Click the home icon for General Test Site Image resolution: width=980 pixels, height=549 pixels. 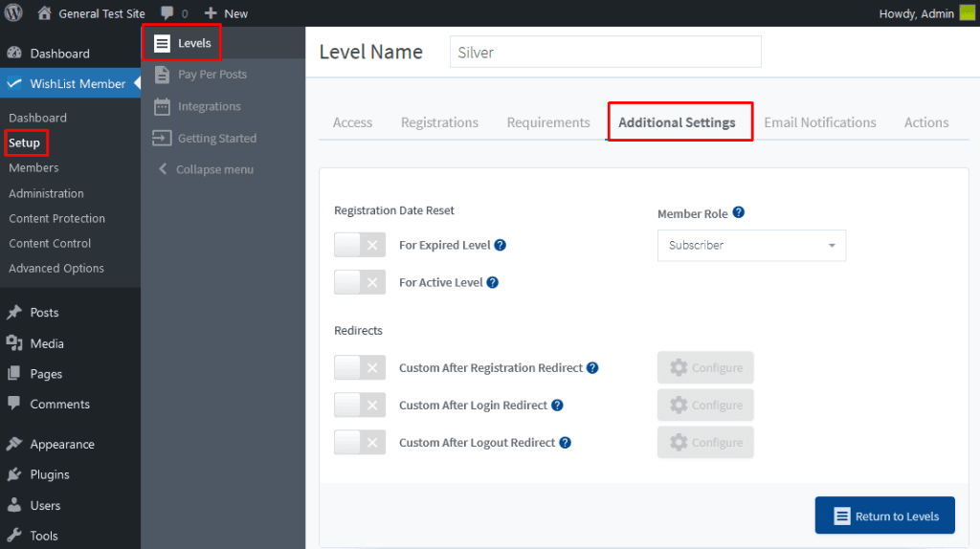44,13
